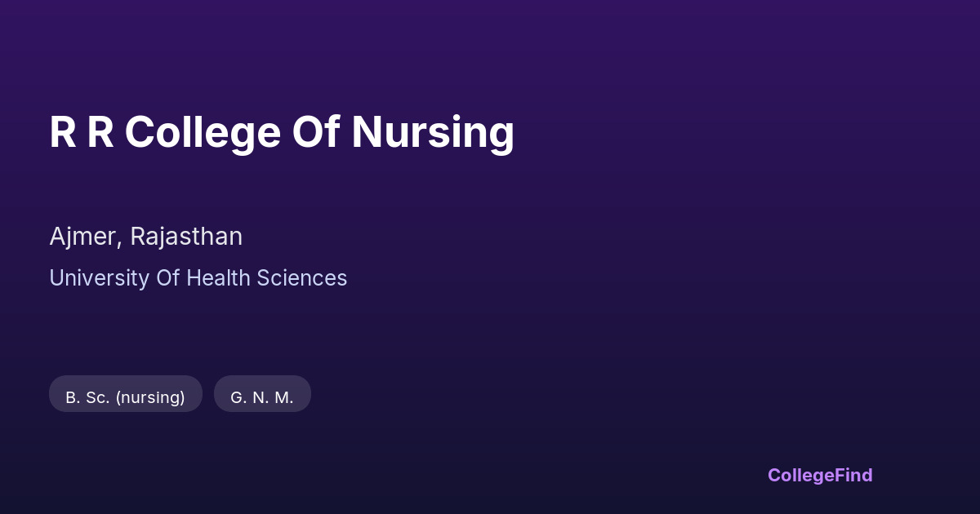The image size is (980, 514).
Task: Click the R R initials in the title
Action: point(81,132)
